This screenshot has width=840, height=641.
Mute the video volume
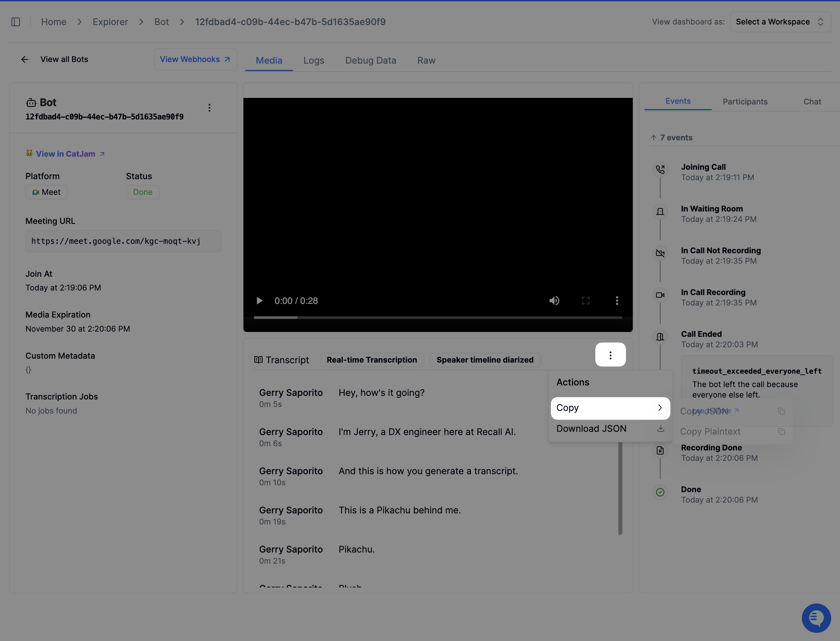click(x=554, y=301)
